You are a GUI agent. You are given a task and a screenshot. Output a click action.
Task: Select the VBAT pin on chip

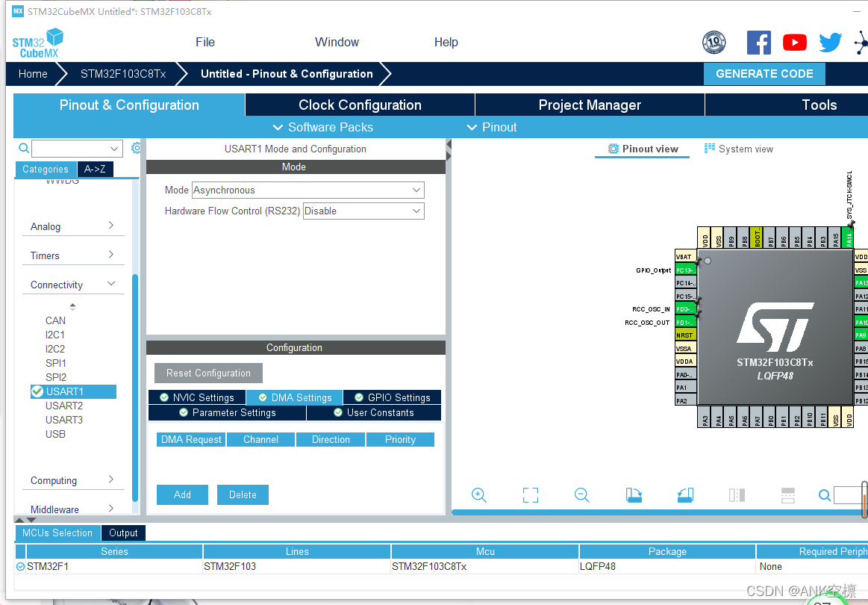coord(685,256)
